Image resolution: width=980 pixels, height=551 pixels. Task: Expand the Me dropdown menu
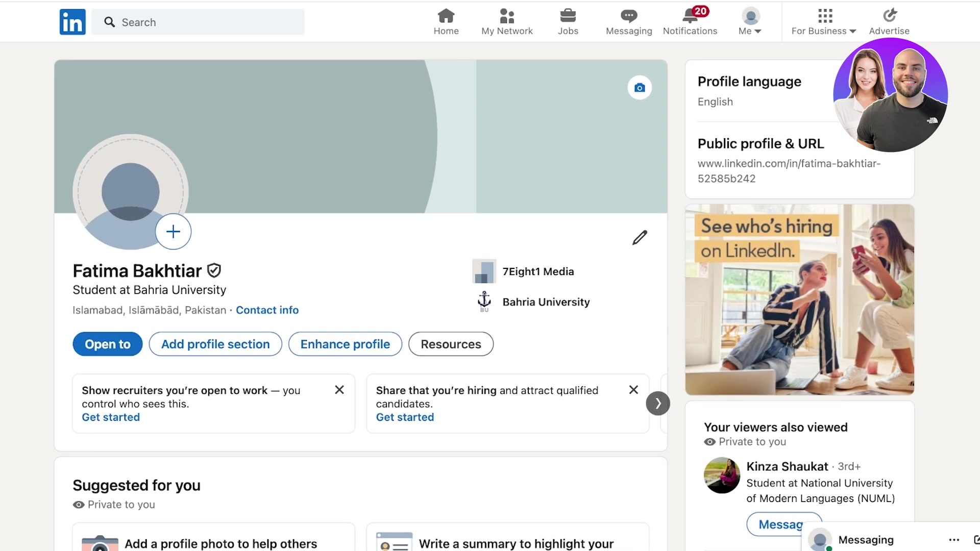tap(750, 22)
